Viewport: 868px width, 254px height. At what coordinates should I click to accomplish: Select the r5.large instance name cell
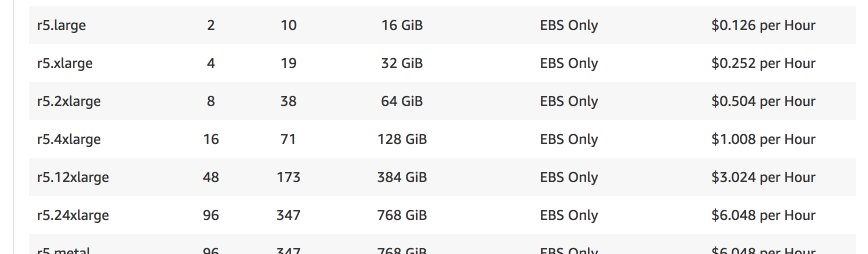61,25
